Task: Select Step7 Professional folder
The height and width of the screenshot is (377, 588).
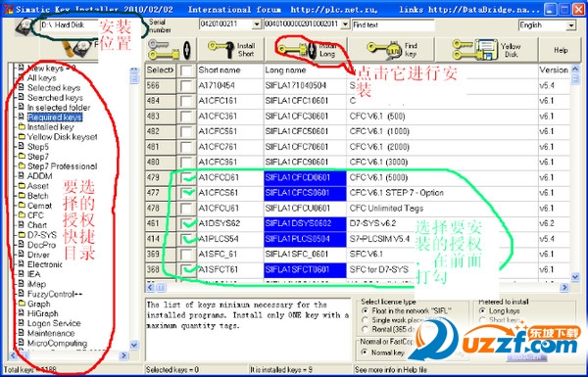Action: click(62, 166)
